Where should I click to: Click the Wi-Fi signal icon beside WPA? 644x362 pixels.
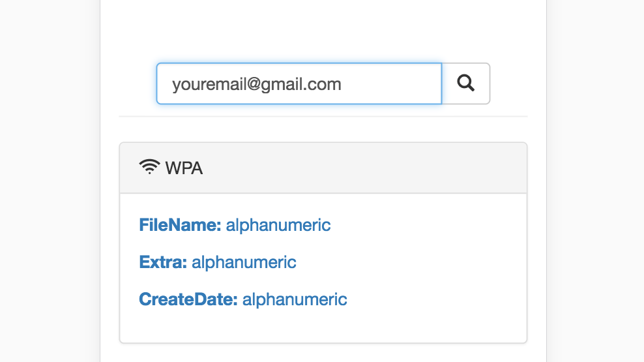click(149, 167)
